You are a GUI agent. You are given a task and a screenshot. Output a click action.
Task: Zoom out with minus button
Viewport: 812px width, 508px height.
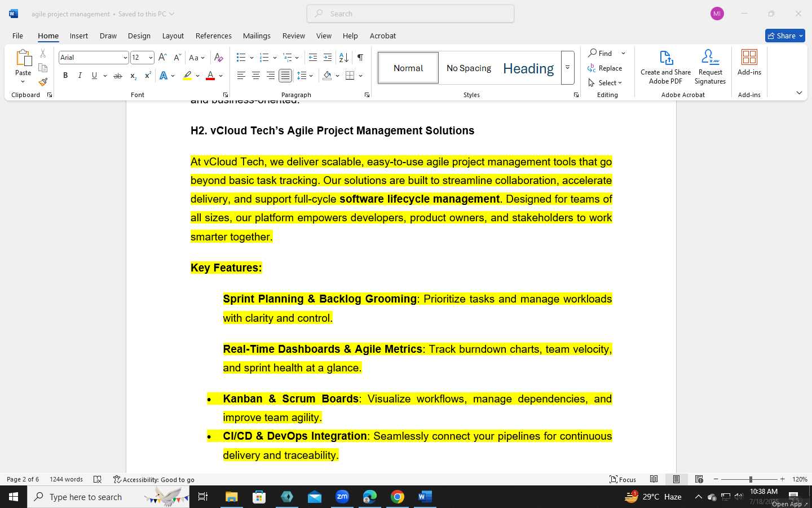point(716,479)
